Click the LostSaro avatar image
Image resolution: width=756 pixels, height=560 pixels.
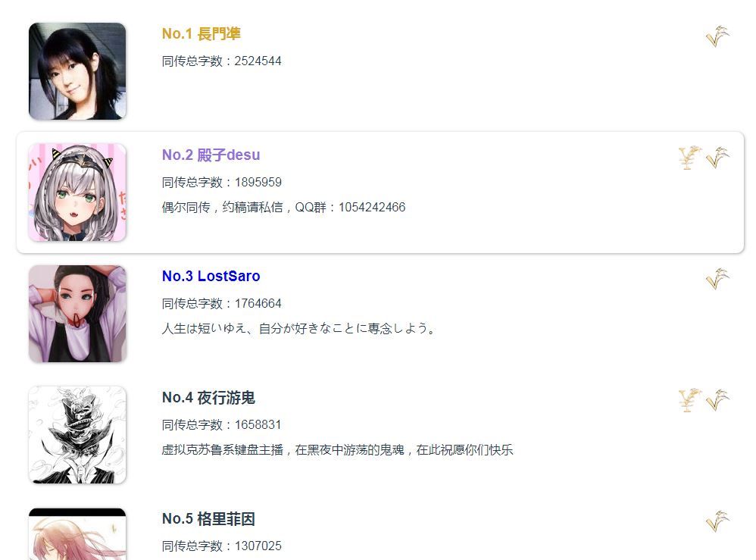[77, 314]
